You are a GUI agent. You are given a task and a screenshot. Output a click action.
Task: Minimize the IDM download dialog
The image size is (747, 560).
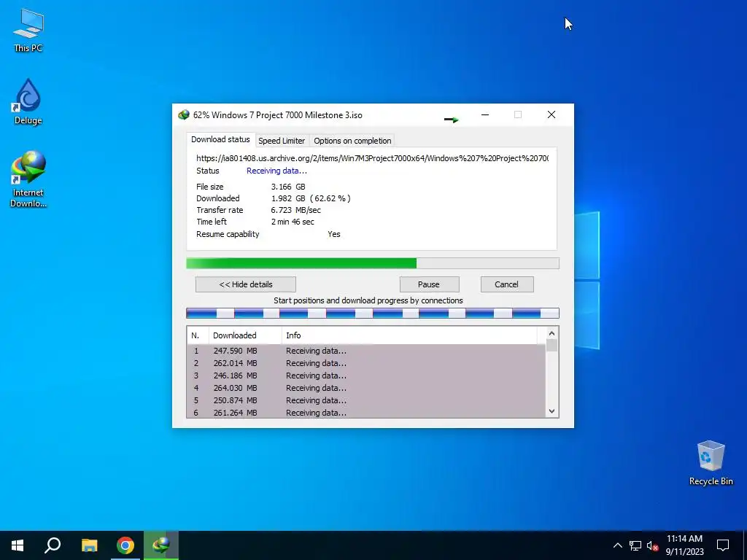click(x=485, y=114)
